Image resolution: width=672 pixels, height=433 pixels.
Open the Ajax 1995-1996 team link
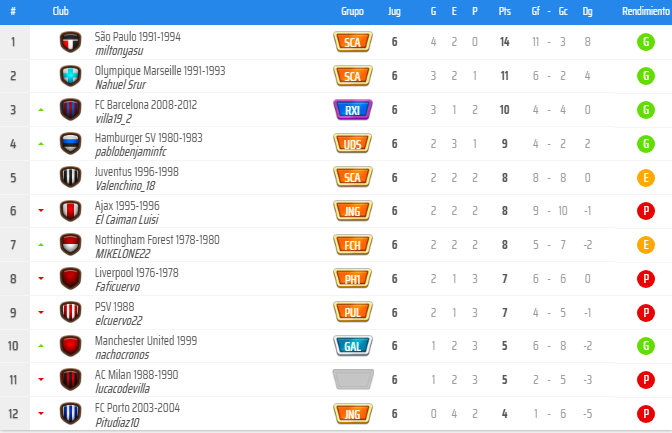click(127, 205)
